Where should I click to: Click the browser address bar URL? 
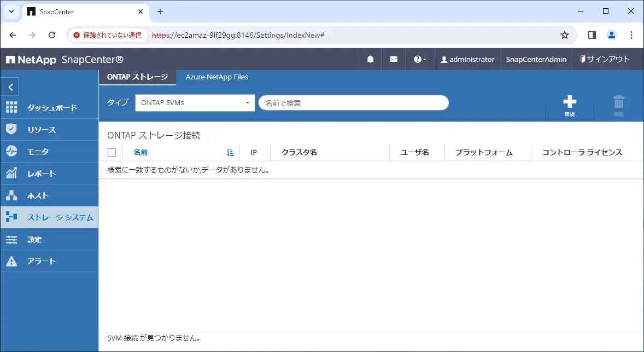tap(238, 35)
